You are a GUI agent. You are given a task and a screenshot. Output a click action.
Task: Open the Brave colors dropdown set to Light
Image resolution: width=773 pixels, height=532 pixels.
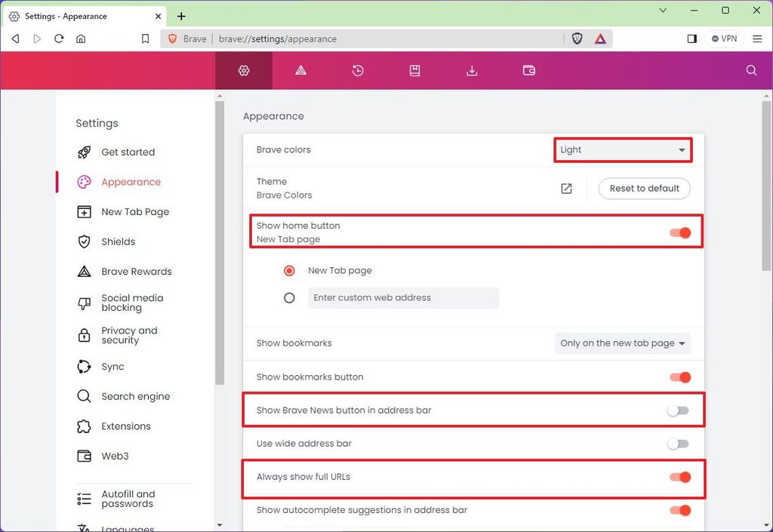pos(622,149)
